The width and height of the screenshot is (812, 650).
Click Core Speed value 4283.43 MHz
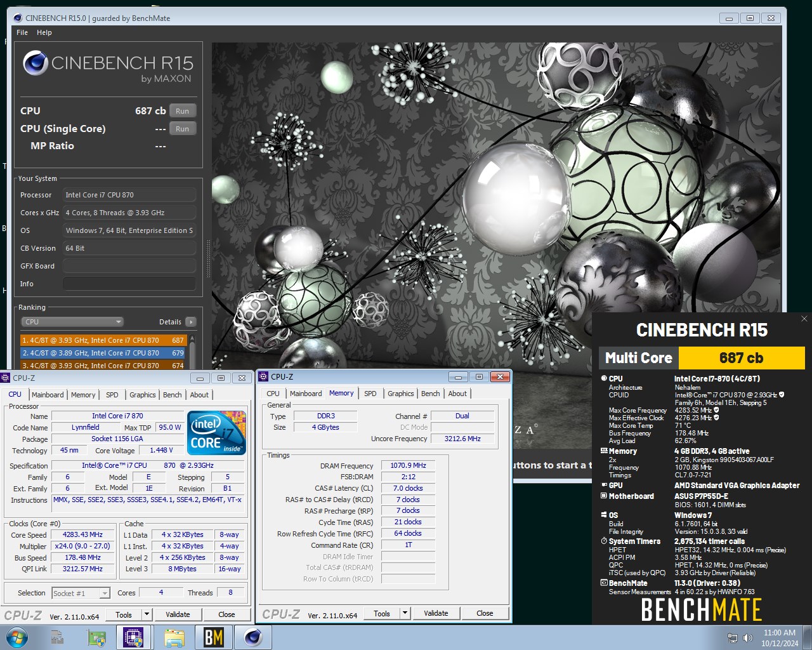(x=83, y=534)
